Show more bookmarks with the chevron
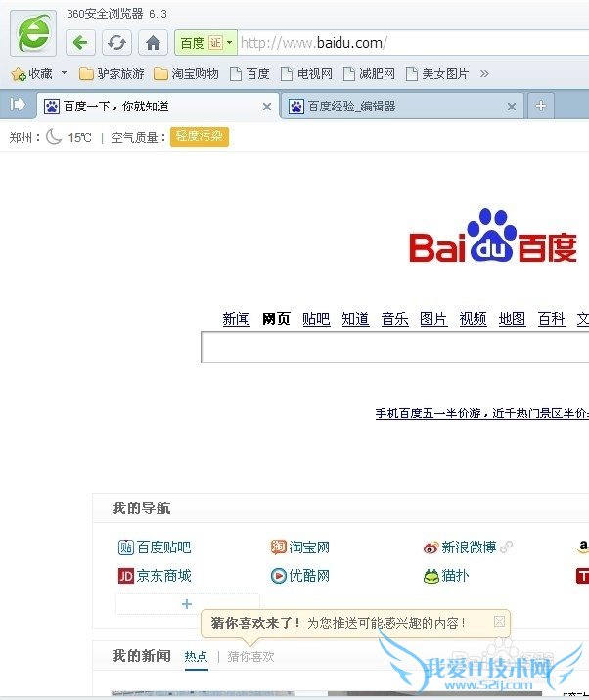This screenshot has width=589, height=700. (484, 73)
